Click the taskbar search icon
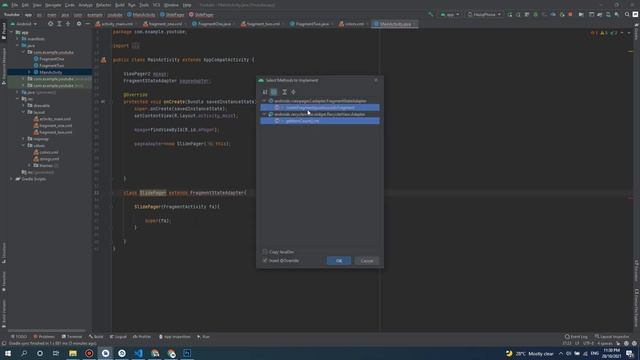This screenshot has height=360, width=640. (24, 353)
